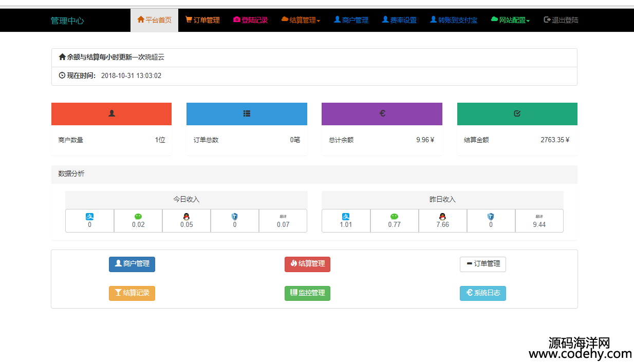The width and height of the screenshot is (634, 364).
Task: Click the checkmark icon in green settlement card
Action: click(517, 113)
